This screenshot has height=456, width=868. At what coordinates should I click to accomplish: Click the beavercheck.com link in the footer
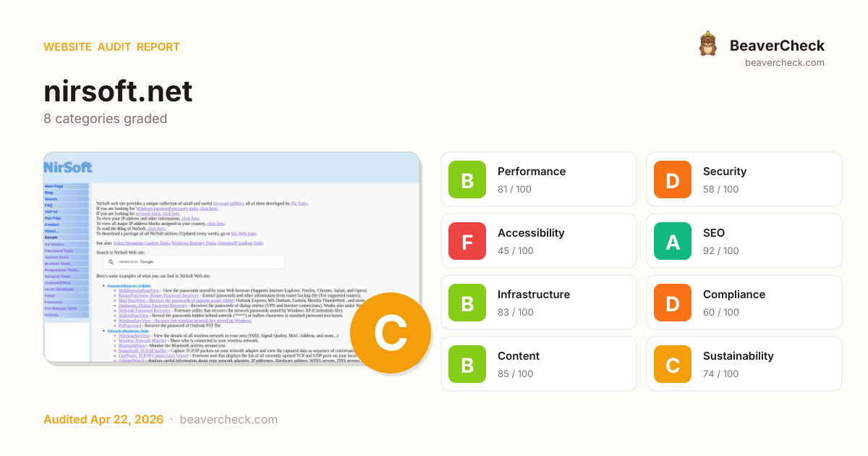tap(229, 420)
